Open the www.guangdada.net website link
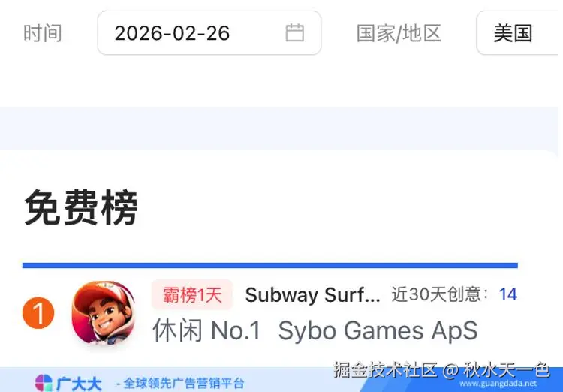 tap(498, 384)
